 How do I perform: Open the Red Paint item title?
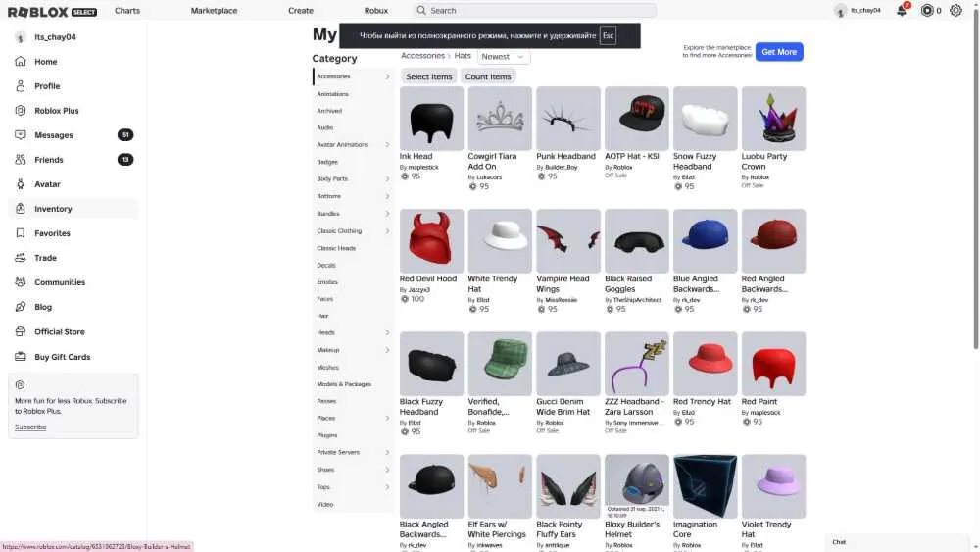[x=759, y=401]
